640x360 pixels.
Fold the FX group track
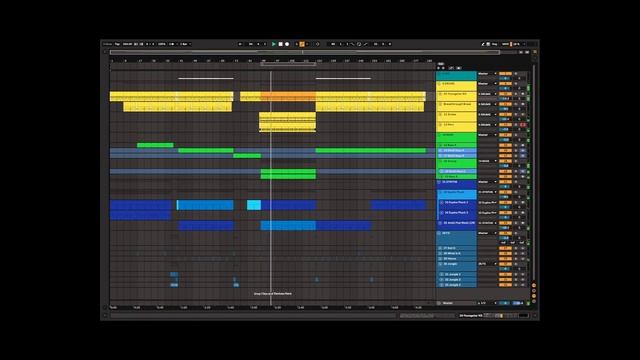439,233
